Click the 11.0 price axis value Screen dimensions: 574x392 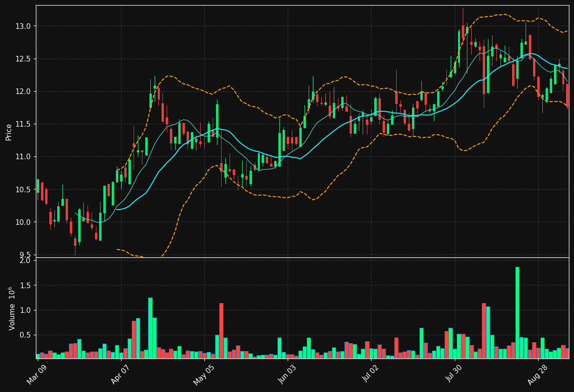[x=23, y=156]
